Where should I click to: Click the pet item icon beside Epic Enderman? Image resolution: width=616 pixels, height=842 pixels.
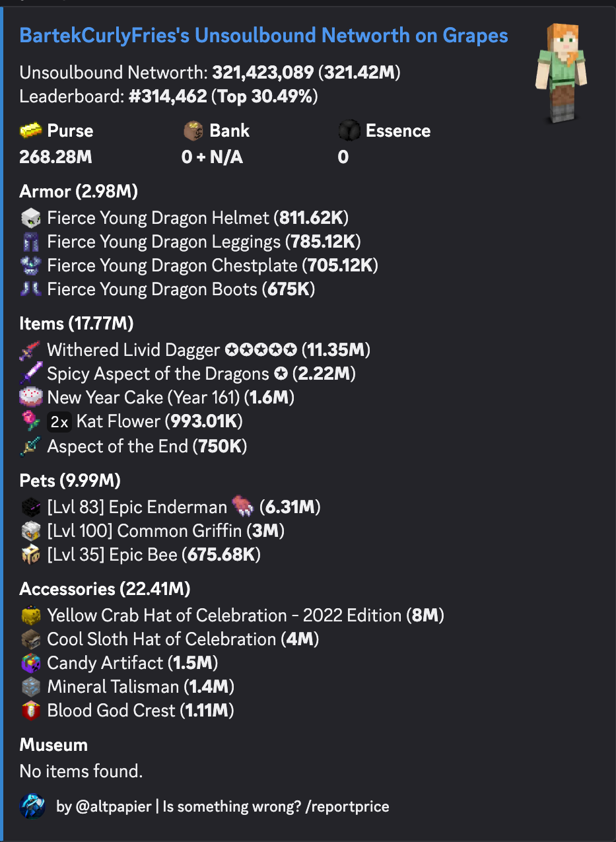(x=243, y=507)
